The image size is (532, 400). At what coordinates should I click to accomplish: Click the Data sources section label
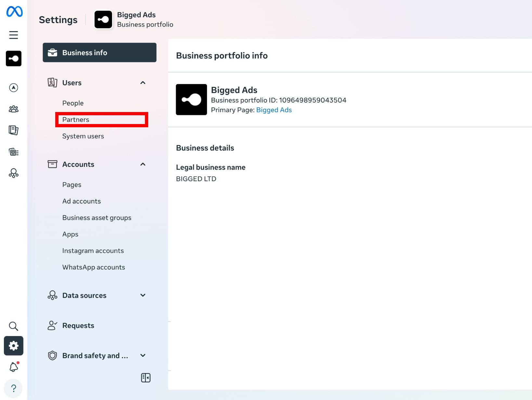[84, 295]
